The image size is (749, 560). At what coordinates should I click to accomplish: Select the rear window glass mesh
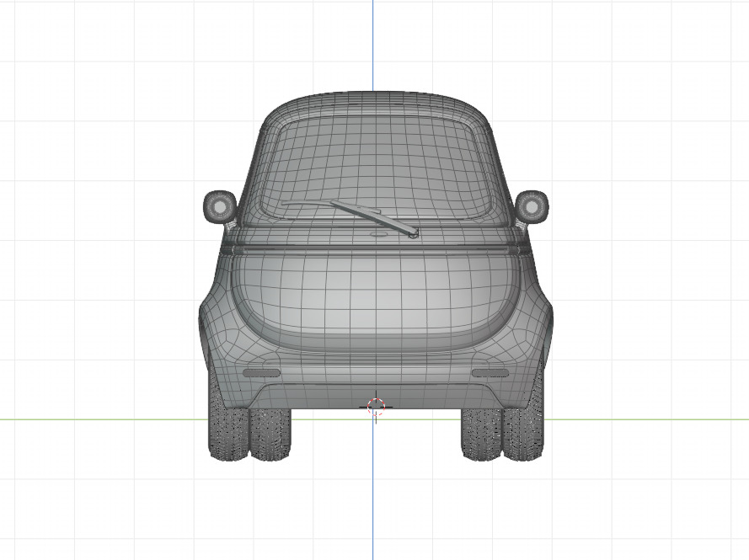coord(377,169)
